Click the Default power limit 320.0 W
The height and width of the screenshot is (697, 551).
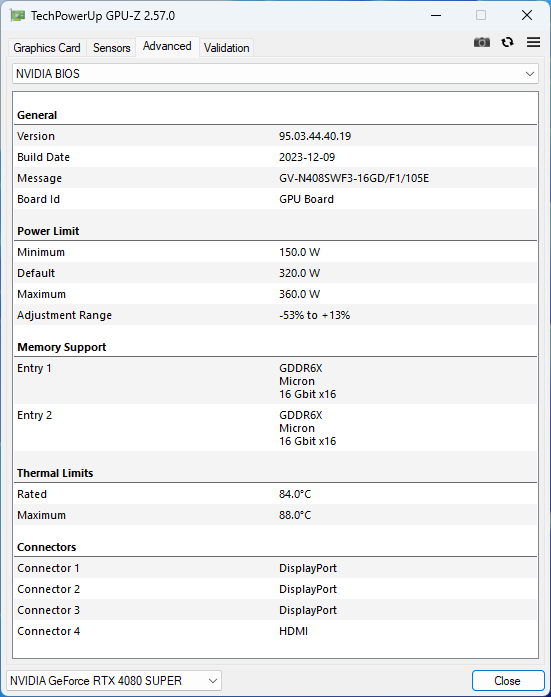pyautogui.click(x=299, y=273)
